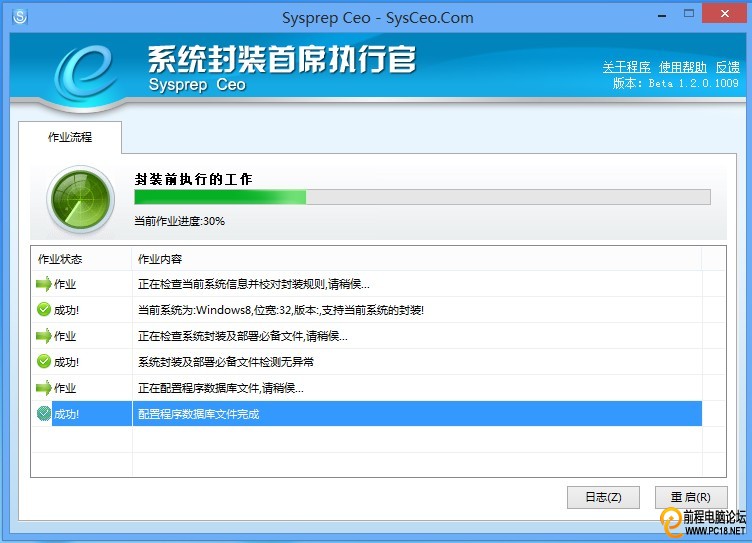Open the 关于程序 link
This screenshot has width=752, height=543.
(x=627, y=67)
